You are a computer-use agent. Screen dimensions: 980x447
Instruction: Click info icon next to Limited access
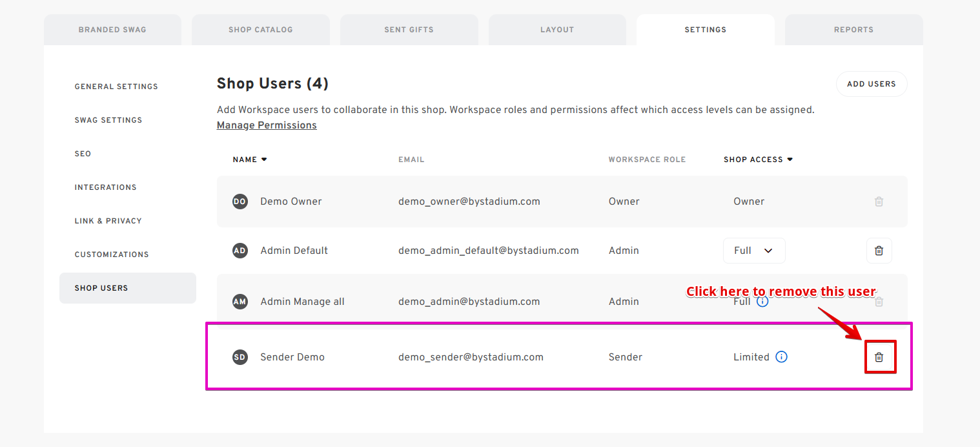pyautogui.click(x=781, y=357)
